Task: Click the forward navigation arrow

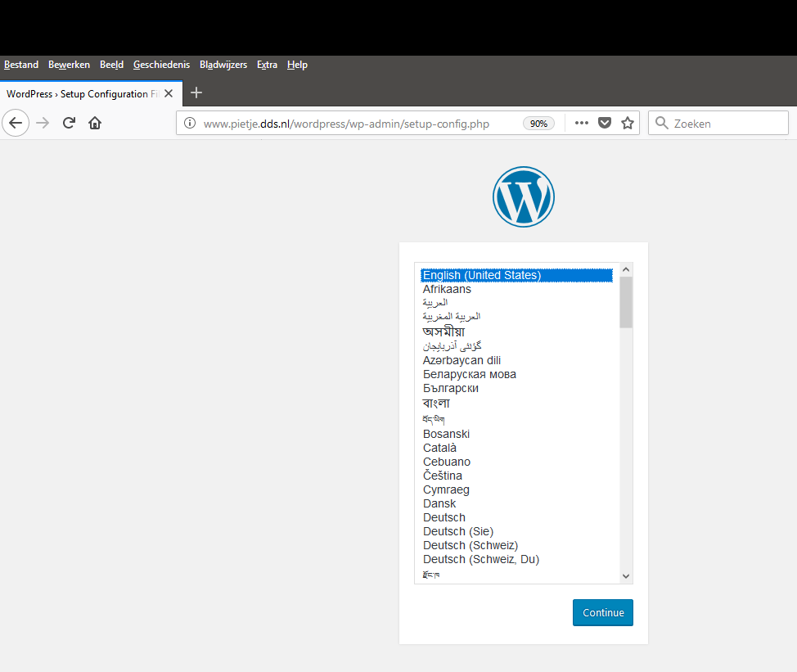Action: tap(43, 123)
